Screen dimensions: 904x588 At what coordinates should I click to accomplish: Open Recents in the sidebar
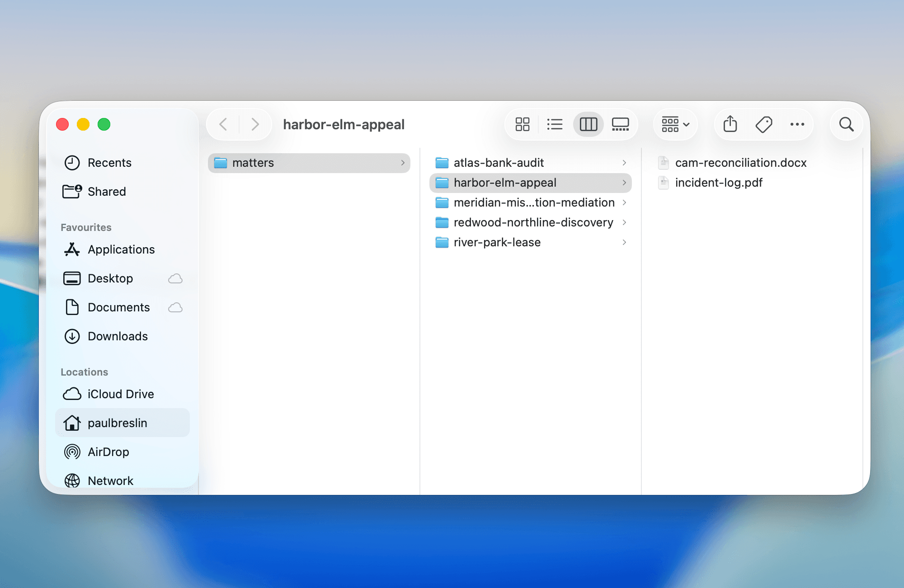(x=109, y=163)
